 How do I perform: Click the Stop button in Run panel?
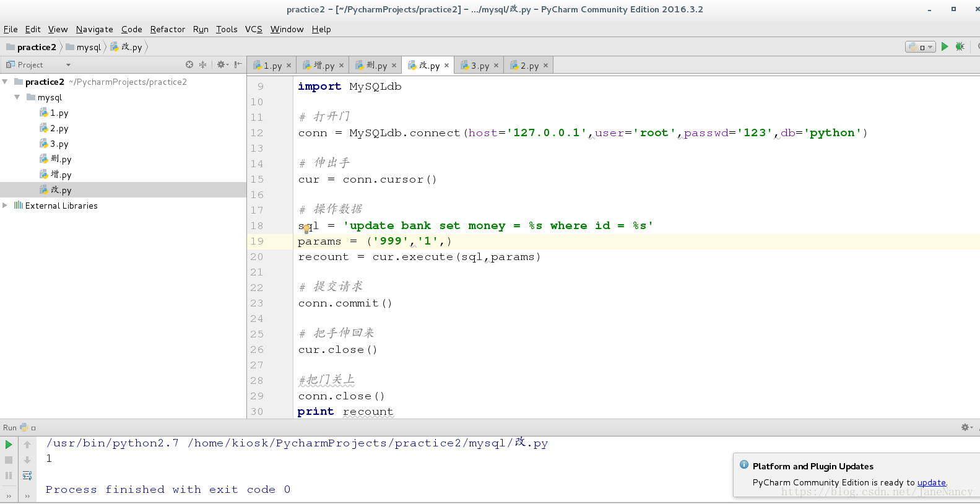coord(9,460)
